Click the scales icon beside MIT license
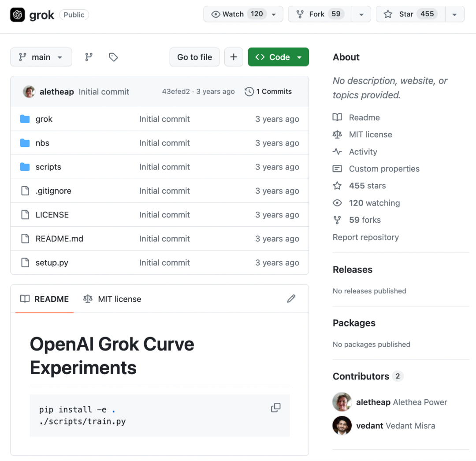The height and width of the screenshot is (461, 476). [337, 134]
